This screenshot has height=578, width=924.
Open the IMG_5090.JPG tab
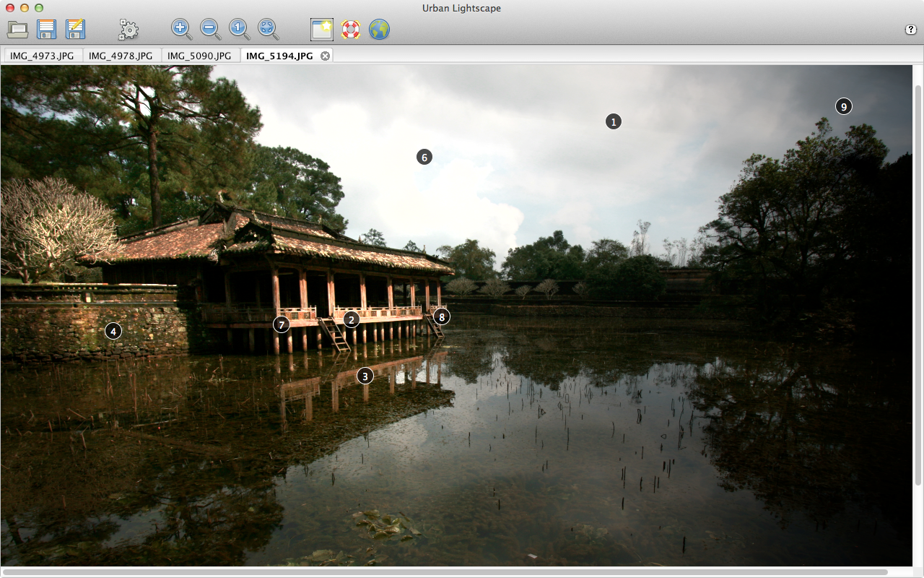200,56
